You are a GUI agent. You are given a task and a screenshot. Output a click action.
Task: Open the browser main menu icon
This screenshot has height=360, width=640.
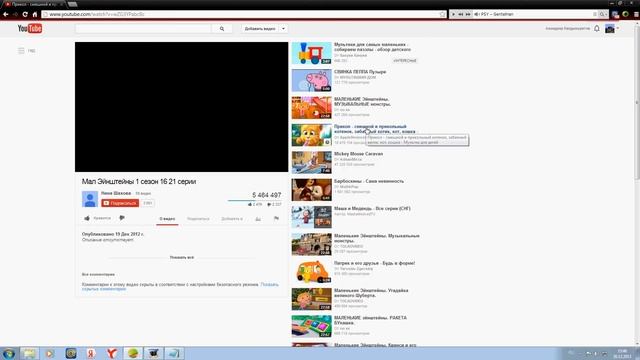(636, 14)
